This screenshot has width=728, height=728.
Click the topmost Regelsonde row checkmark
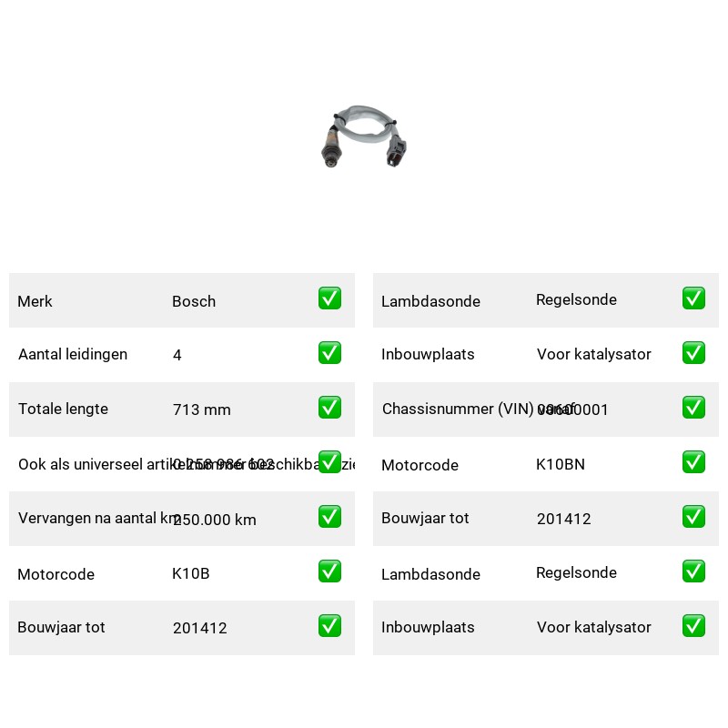(x=693, y=298)
